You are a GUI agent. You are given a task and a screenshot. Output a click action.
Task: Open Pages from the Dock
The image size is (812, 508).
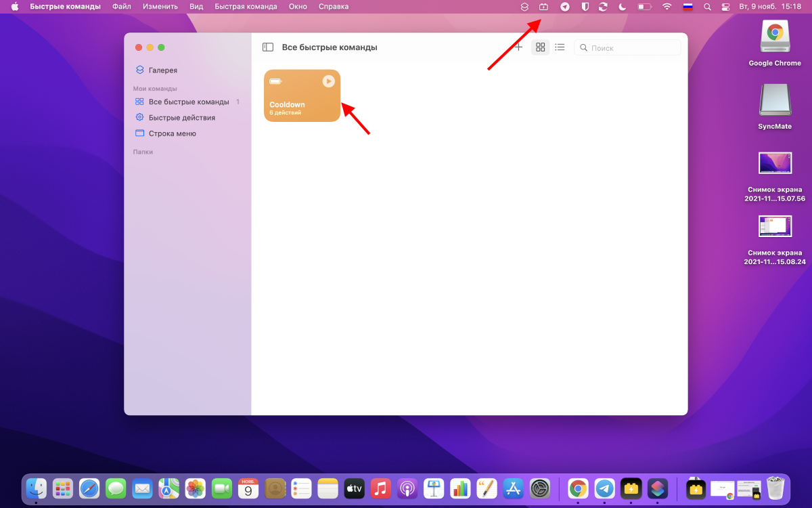[487, 488]
